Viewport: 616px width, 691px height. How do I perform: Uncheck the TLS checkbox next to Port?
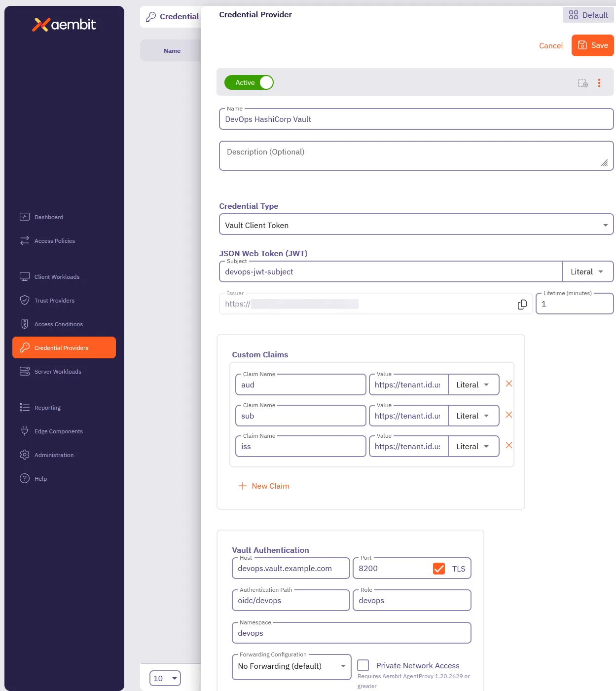(439, 568)
